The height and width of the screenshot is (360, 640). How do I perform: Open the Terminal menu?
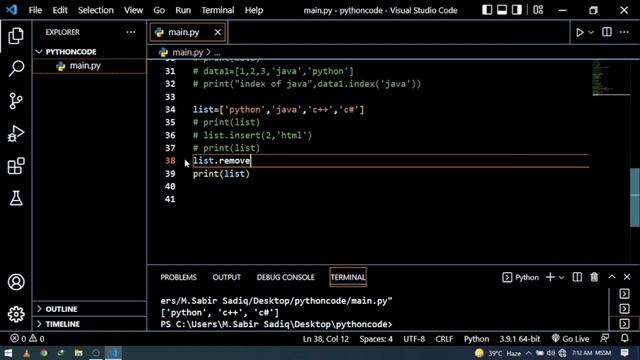click(218, 10)
